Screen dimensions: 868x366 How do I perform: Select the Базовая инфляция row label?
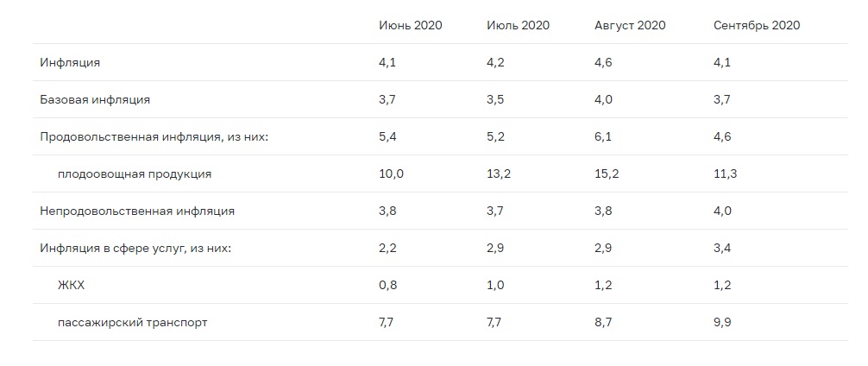click(x=95, y=99)
